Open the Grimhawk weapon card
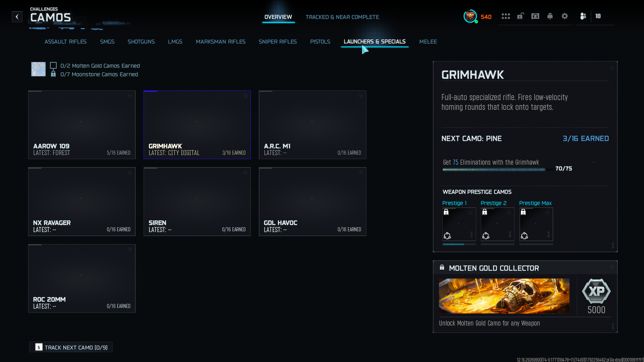Screen dimensions: 644x362 [197, 125]
